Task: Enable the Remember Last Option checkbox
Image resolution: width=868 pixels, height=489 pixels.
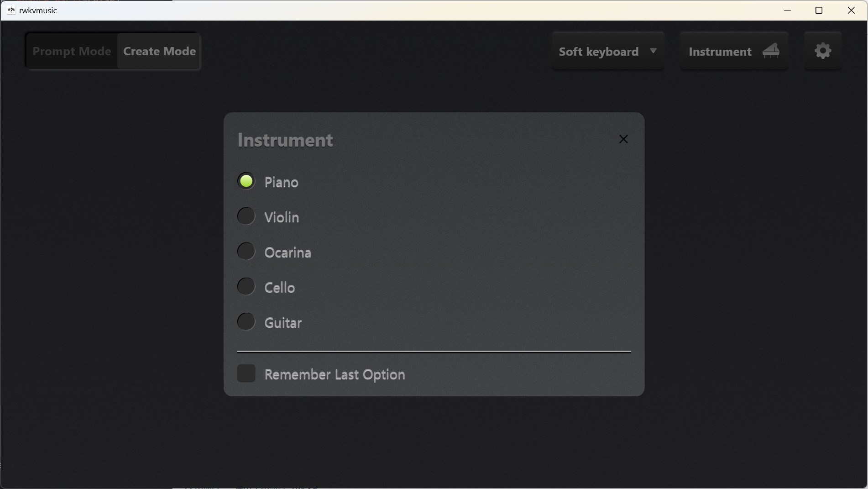Action: click(246, 373)
